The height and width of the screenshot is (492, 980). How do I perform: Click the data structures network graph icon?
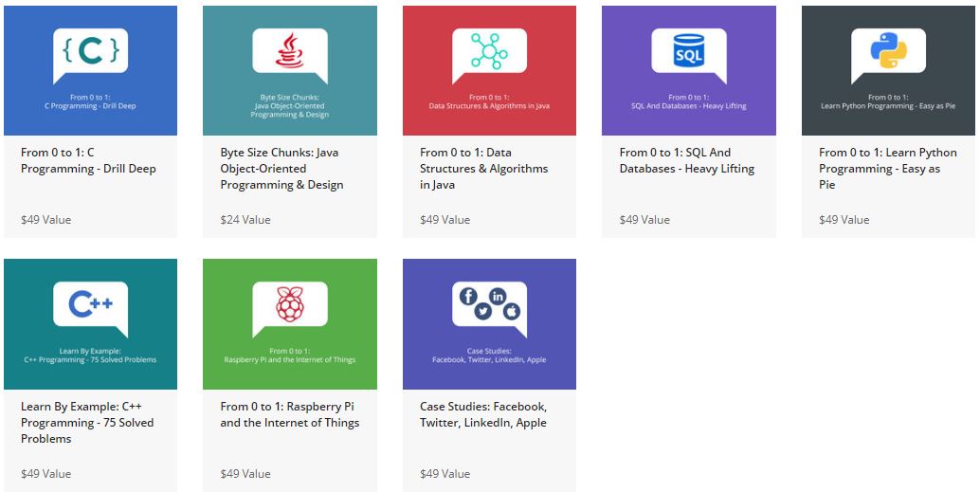point(489,50)
